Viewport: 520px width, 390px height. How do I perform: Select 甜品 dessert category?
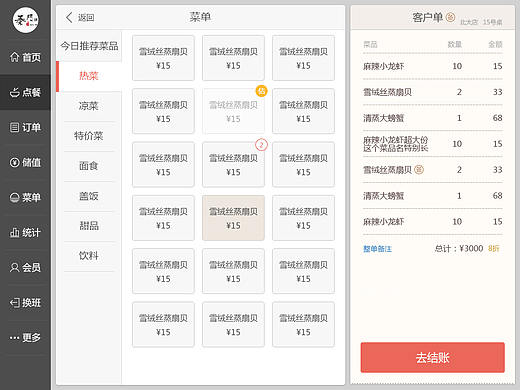click(x=89, y=226)
